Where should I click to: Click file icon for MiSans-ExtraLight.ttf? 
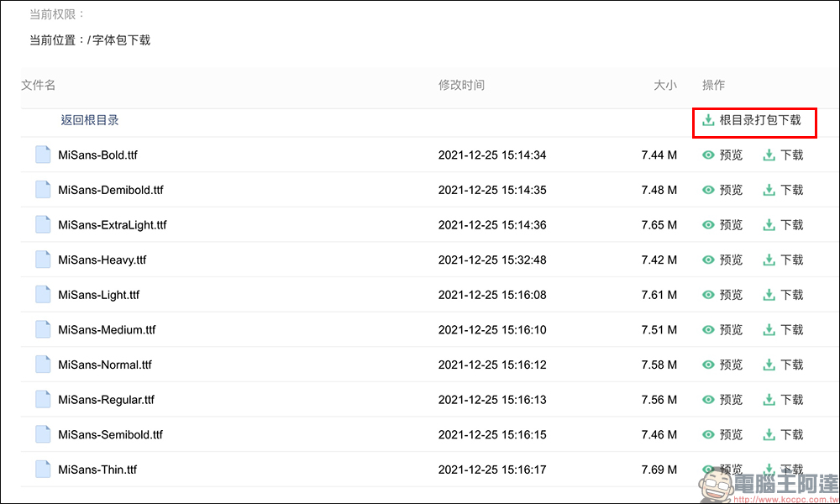click(x=43, y=224)
